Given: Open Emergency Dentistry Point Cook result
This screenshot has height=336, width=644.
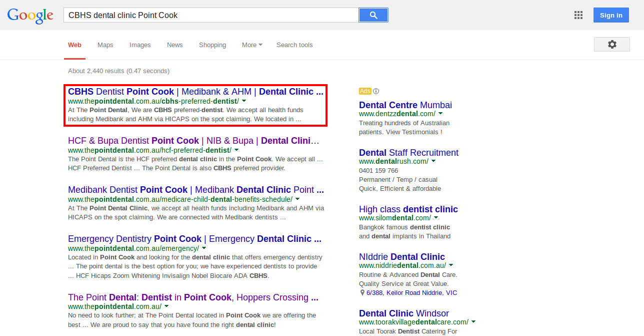Looking at the screenshot, I should point(194,239).
